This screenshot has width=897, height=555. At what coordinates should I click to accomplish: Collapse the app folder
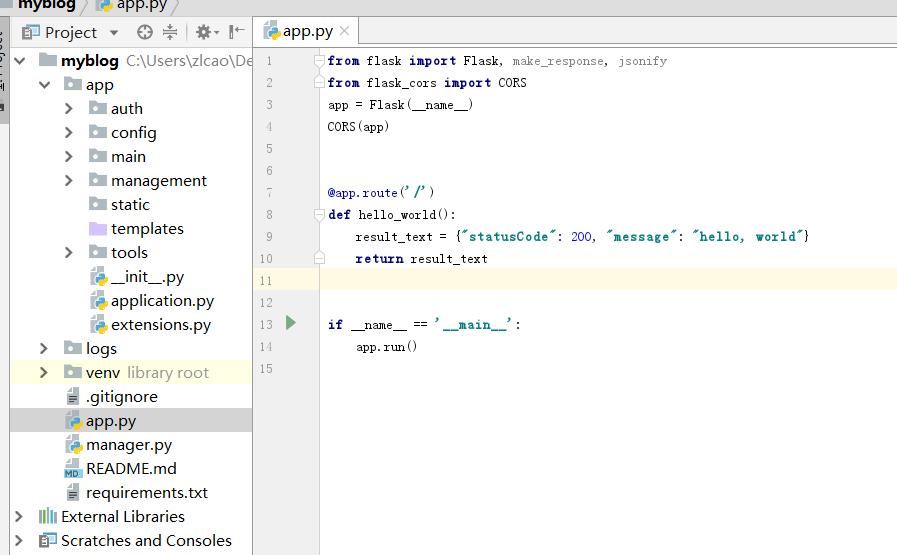pyautogui.click(x=44, y=85)
